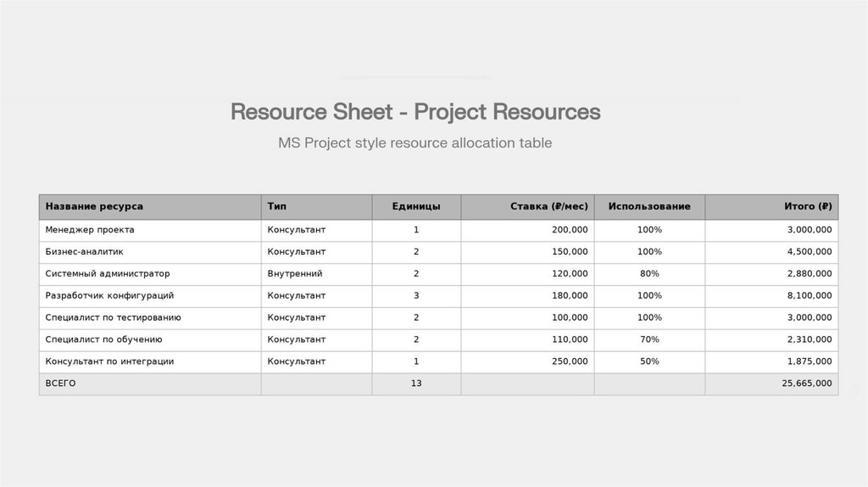Screen dimensions: 868x487
Task: Click the 'Внутренний' type cell
Action: coord(294,274)
